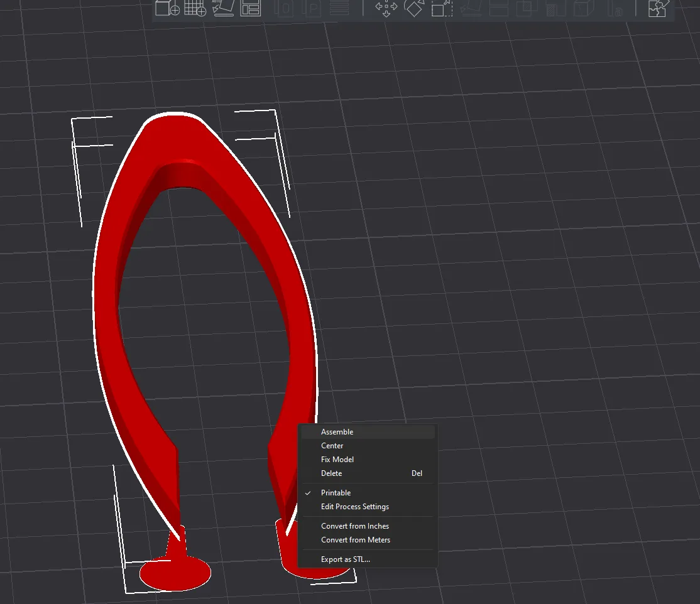Open the Place Surface on Bed tool
Image resolution: width=700 pixels, height=604 pixels.
click(224, 8)
